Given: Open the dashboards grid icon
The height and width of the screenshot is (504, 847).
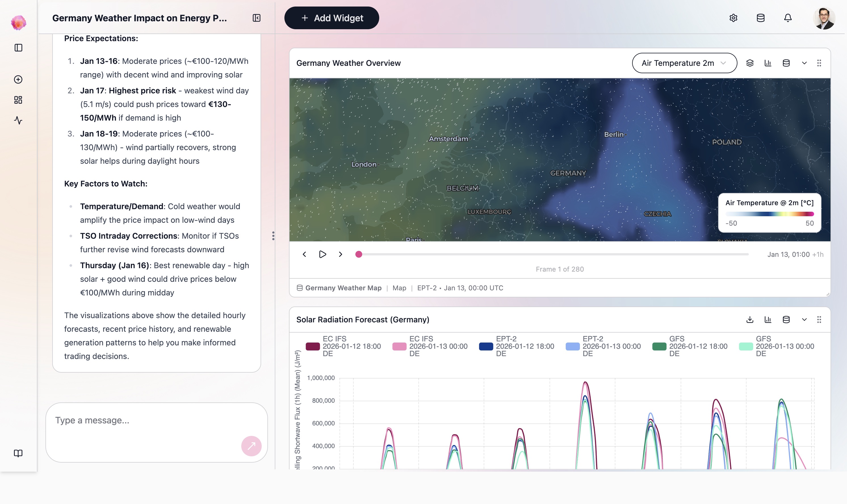Looking at the screenshot, I should tap(18, 100).
